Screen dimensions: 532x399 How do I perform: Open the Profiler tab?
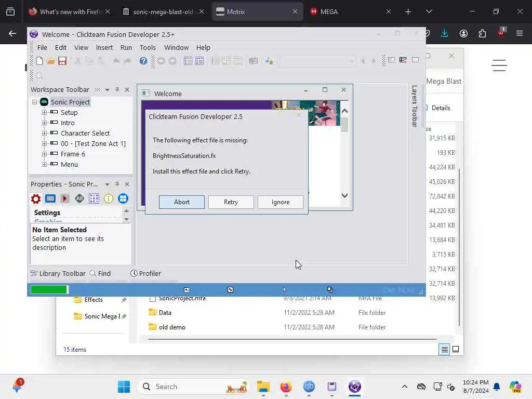[x=146, y=273]
